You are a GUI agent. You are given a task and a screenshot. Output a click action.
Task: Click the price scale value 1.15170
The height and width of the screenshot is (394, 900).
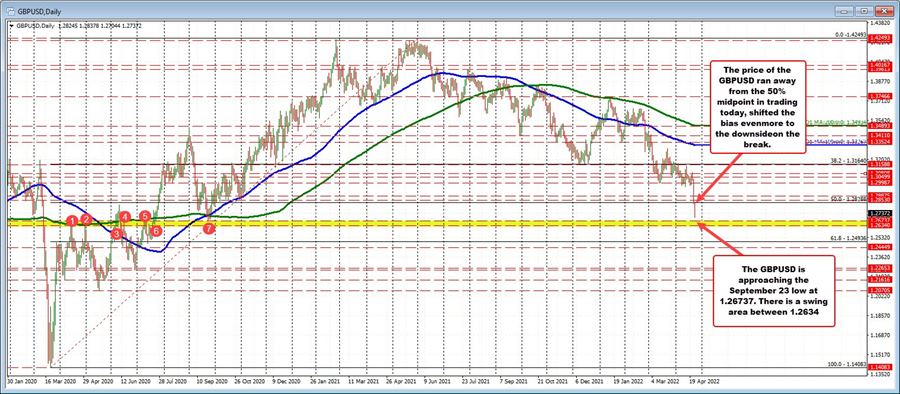coord(879,355)
